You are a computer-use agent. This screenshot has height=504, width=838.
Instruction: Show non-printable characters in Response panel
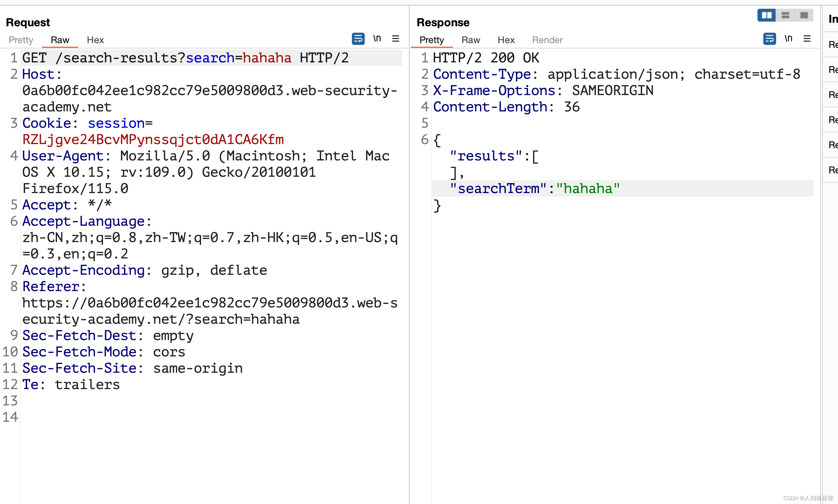788,38
